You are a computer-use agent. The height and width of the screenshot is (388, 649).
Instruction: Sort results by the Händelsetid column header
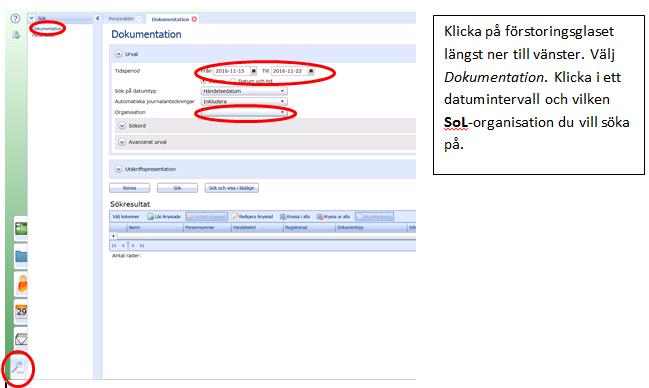click(x=257, y=228)
